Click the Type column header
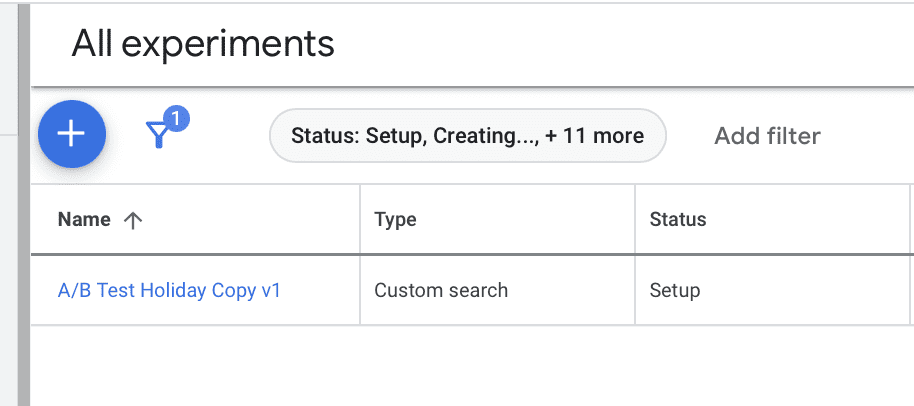914x406 pixels. [395, 220]
